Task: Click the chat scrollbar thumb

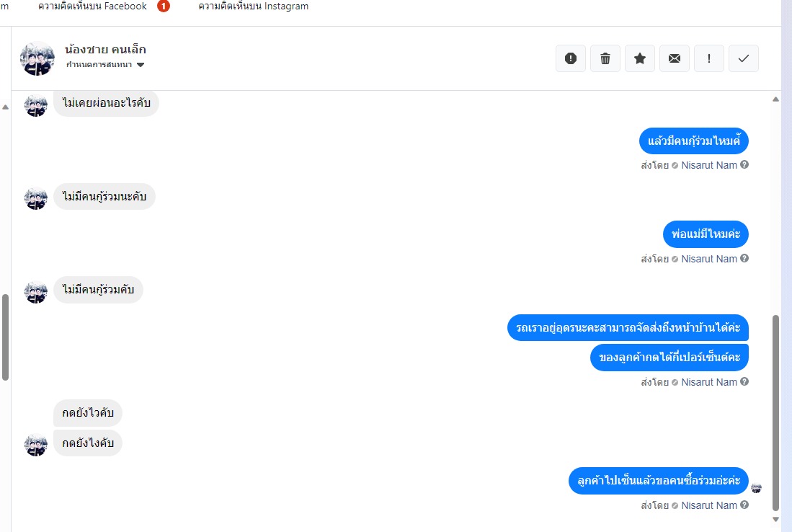Action: (776, 413)
